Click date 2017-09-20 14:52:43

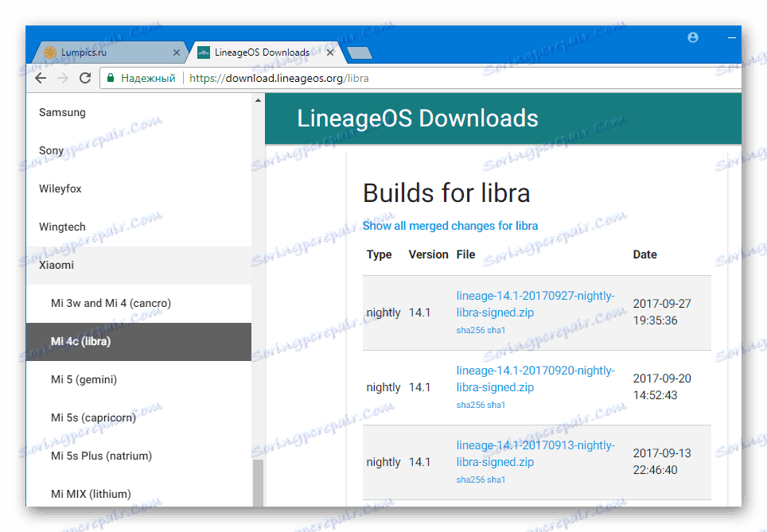[662, 386]
